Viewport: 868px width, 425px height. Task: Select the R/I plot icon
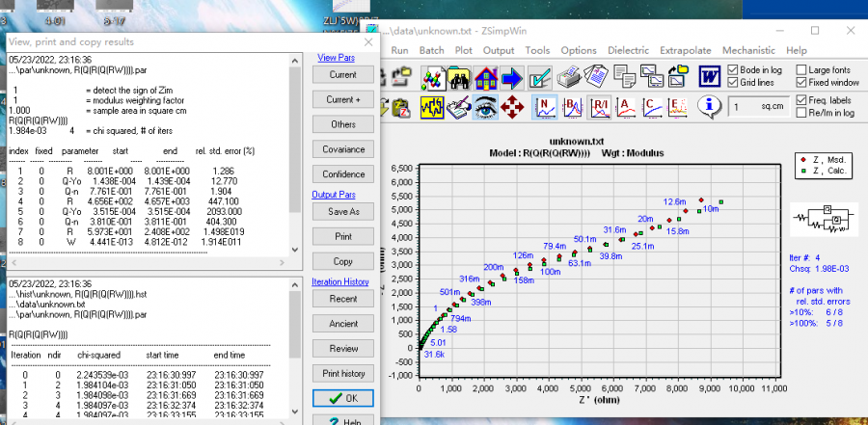click(x=599, y=106)
